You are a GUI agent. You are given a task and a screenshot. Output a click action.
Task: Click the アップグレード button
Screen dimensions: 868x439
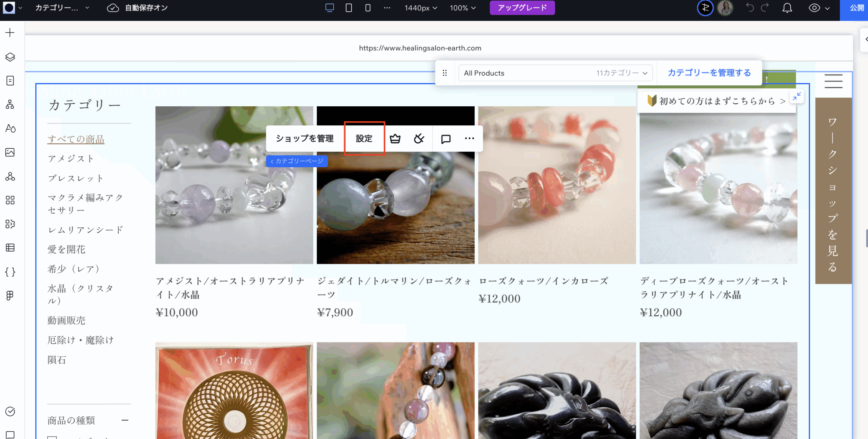[x=522, y=8]
